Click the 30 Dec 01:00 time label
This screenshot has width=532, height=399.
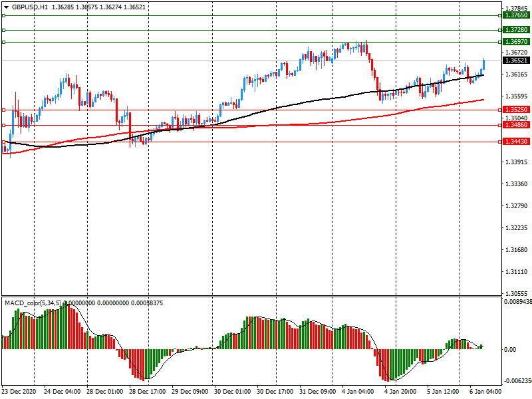point(232,392)
